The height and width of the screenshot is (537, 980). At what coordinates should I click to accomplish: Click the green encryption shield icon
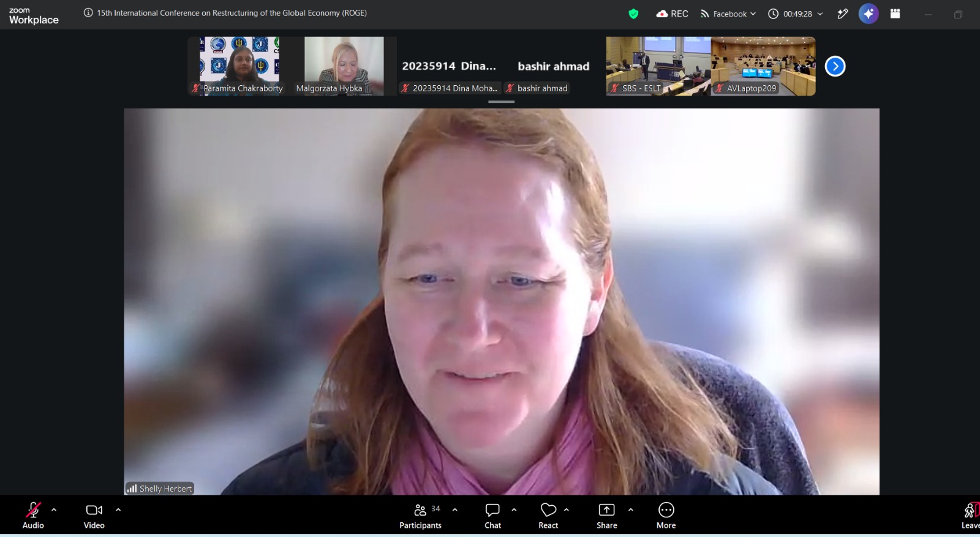pyautogui.click(x=633, y=13)
